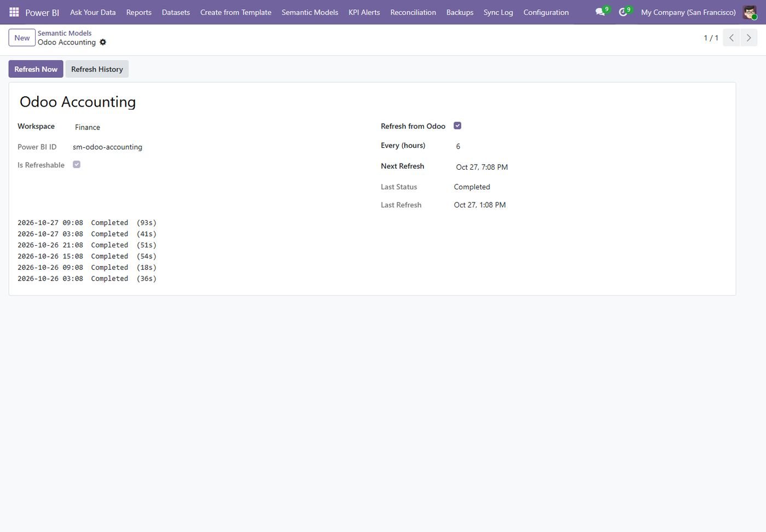Open the KPI Alerts menu
766x532 pixels.
point(364,12)
